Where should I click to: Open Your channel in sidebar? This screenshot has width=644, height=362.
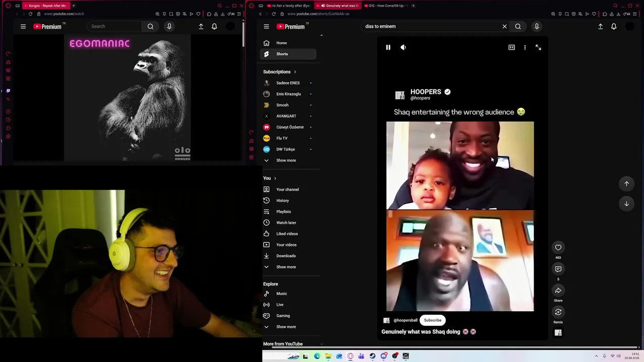pyautogui.click(x=288, y=190)
